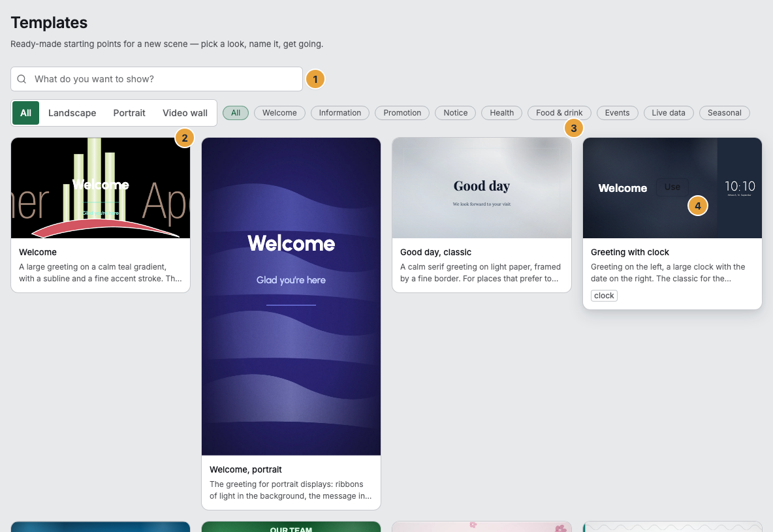The height and width of the screenshot is (532, 773).
Task: Focus the 'What do you want to show?' search field
Action: (156, 79)
